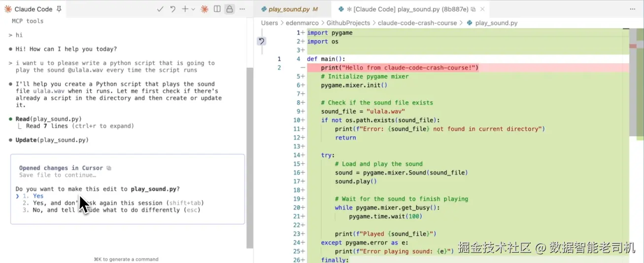Click the import pygame line
The image size is (644, 263).
pyautogui.click(x=330, y=33)
